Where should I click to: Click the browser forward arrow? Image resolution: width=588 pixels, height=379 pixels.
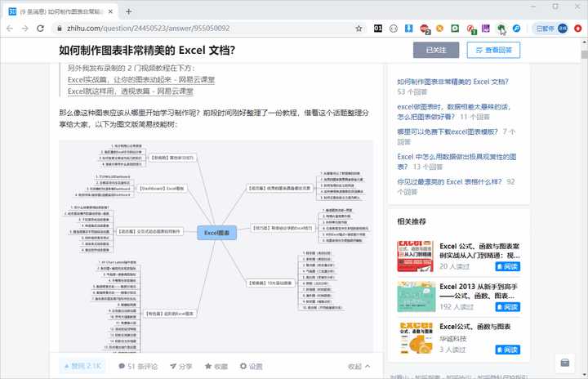pyautogui.click(x=25, y=29)
